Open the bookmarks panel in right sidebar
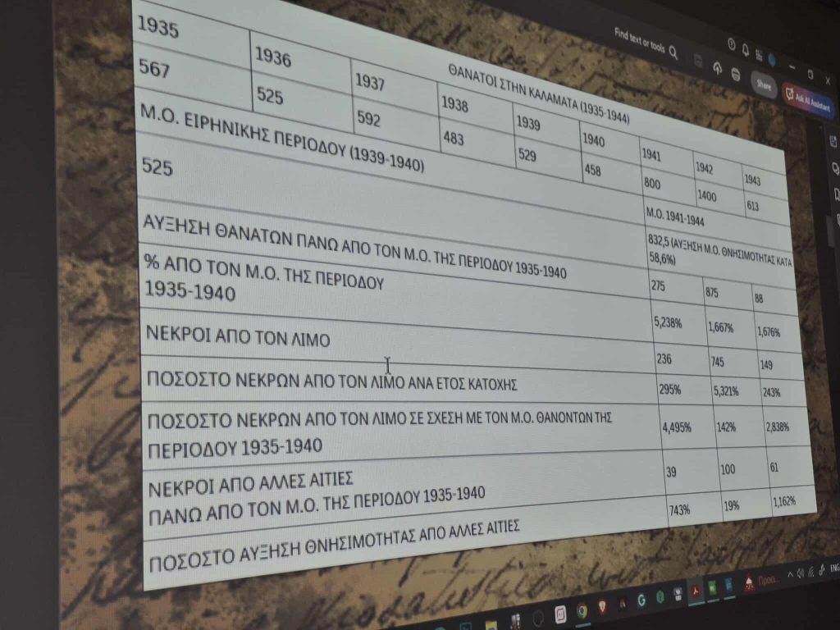The height and width of the screenshot is (630, 840). coord(836,194)
